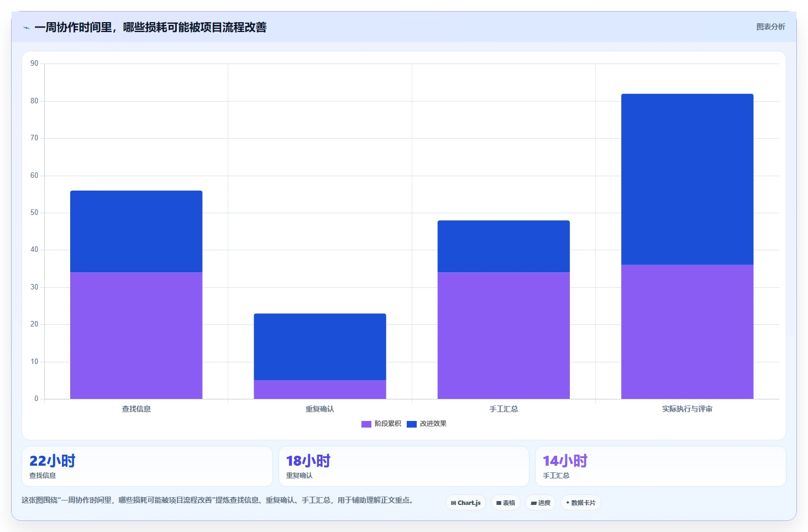Click the lightning icon beside the chart title
808x532 pixels.
pyautogui.click(x=26, y=28)
